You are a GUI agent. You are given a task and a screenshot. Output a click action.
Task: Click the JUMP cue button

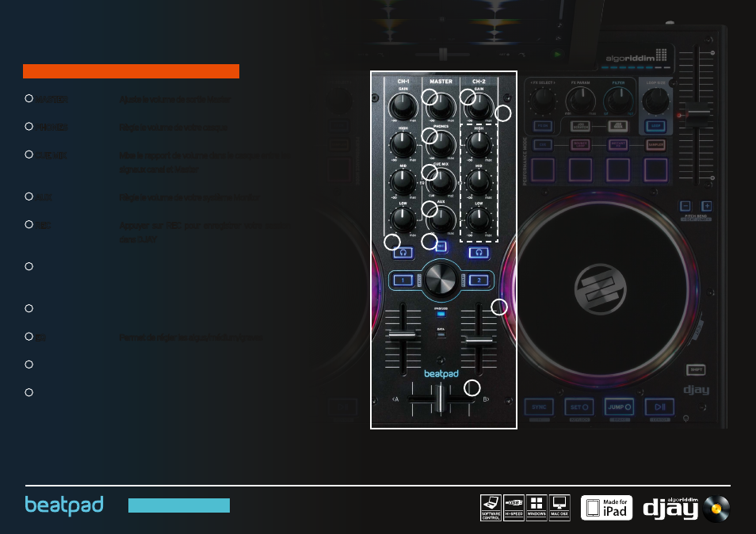click(620, 406)
